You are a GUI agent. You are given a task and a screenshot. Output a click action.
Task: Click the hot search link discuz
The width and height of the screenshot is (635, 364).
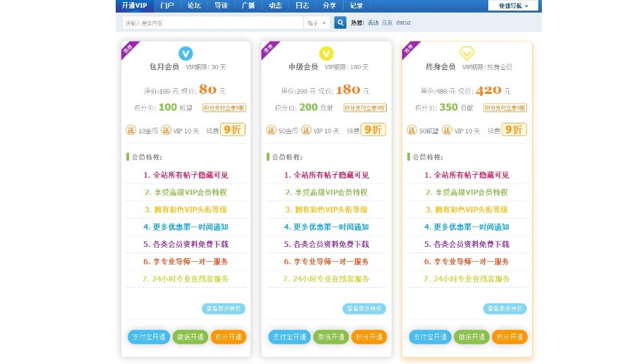[x=404, y=23]
